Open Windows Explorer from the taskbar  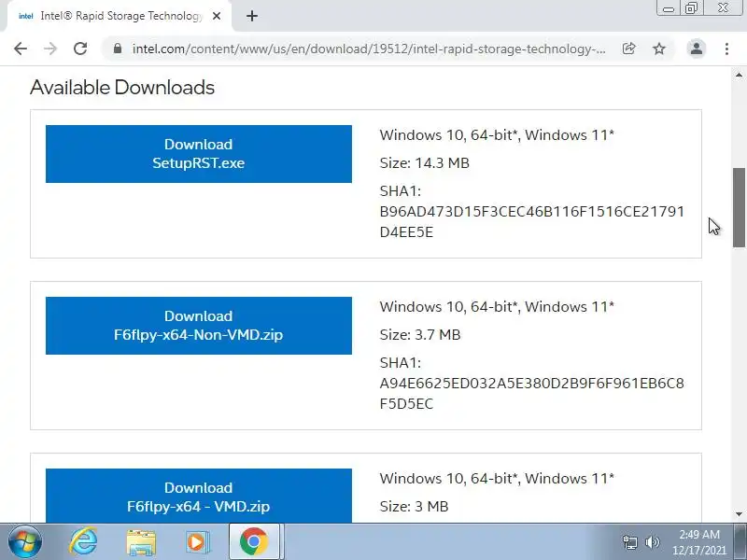coord(141,542)
